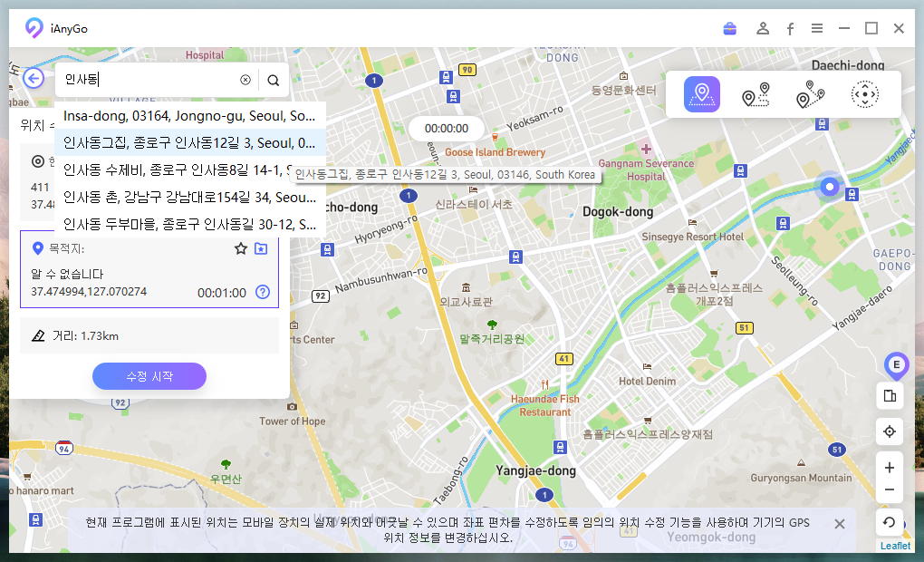Zoom in on the map

click(x=890, y=468)
